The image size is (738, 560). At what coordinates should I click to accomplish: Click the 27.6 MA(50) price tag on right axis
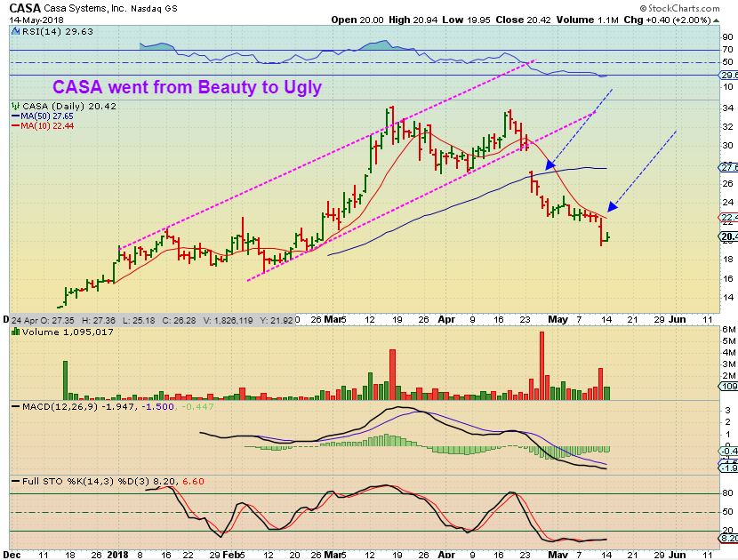coord(728,167)
